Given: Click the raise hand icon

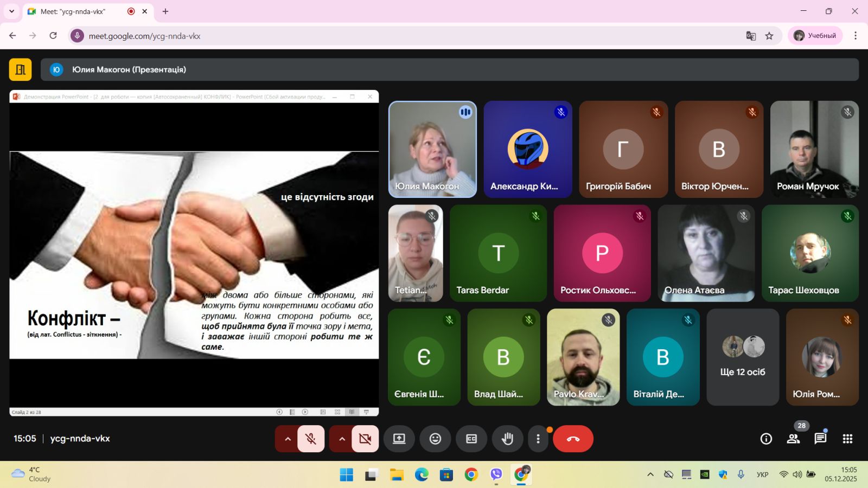Looking at the screenshot, I should pyautogui.click(x=507, y=439).
